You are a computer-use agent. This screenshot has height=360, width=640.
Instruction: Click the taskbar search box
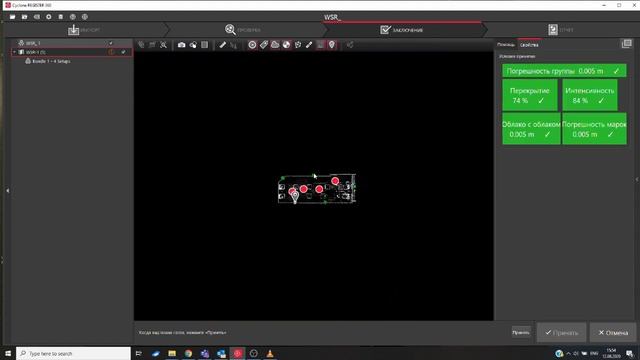(x=73, y=353)
